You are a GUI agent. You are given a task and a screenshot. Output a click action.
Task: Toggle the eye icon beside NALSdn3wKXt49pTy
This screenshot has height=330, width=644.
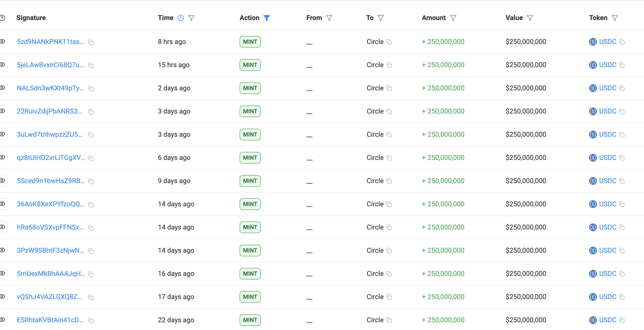coord(3,88)
